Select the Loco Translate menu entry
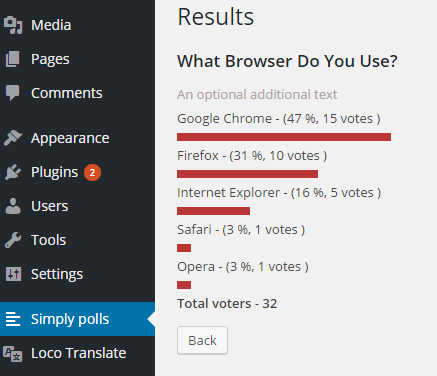 coord(77,353)
